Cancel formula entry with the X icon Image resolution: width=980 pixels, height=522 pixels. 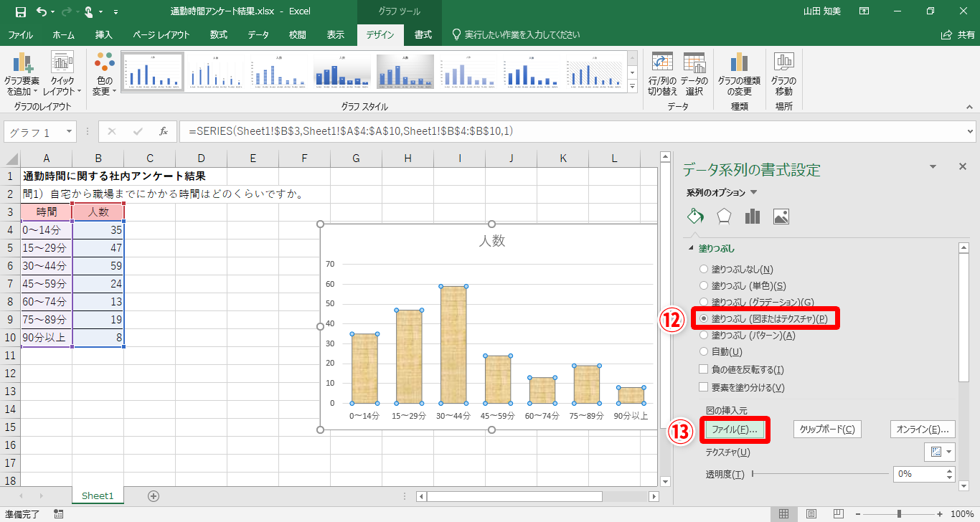coord(112,131)
